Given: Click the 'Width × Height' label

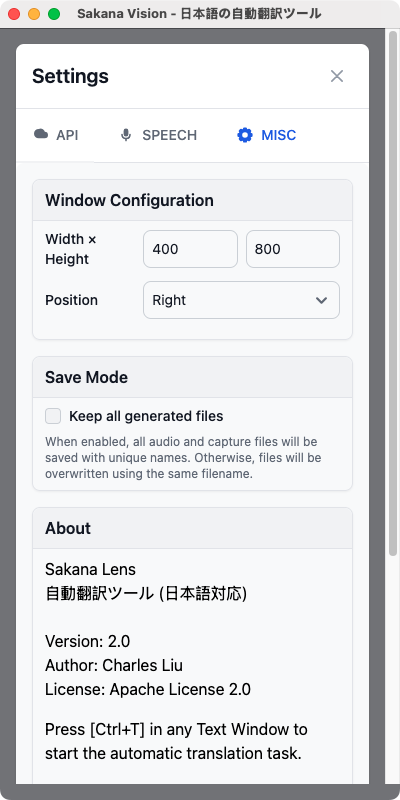Looking at the screenshot, I should point(71,249).
